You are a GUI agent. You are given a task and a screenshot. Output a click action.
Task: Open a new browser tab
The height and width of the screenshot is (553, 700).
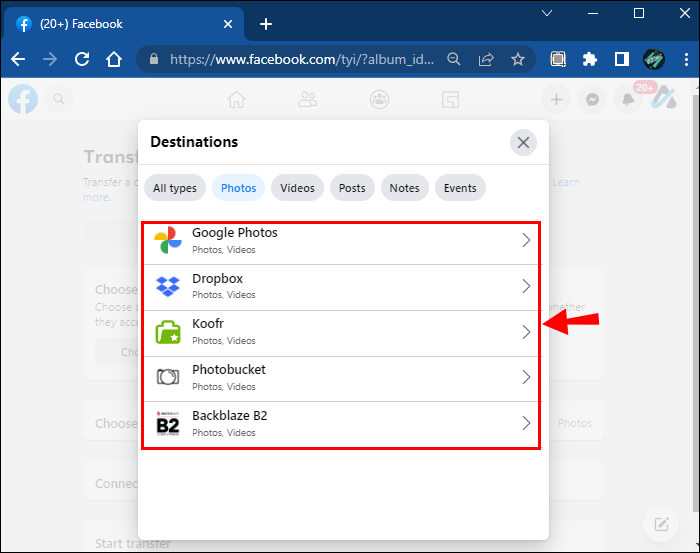[x=265, y=24]
